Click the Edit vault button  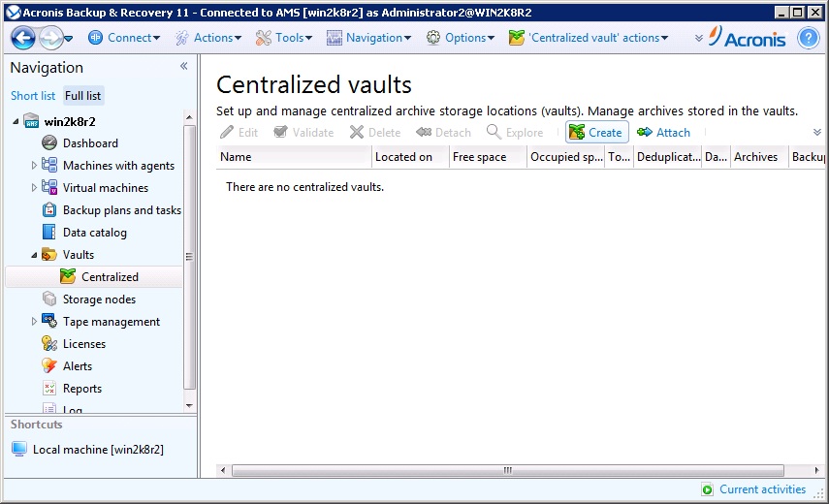pyautogui.click(x=239, y=133)
